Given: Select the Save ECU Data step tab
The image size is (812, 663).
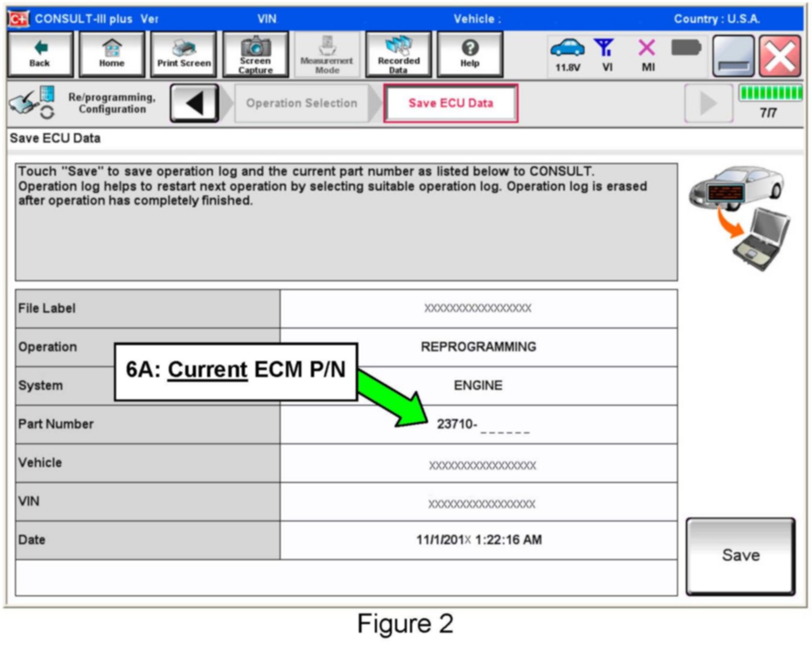Looking at the screenshot, I should (450, 103).
